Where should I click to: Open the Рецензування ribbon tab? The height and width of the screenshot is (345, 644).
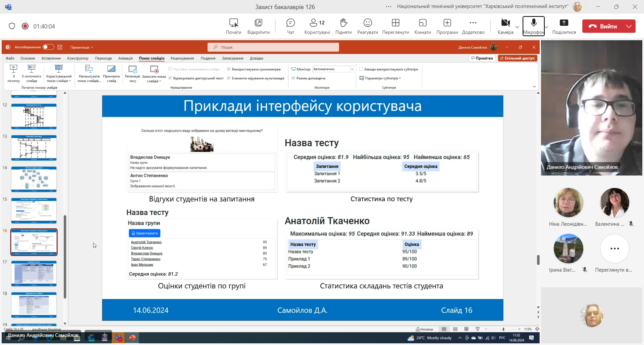tap(182, 58)
